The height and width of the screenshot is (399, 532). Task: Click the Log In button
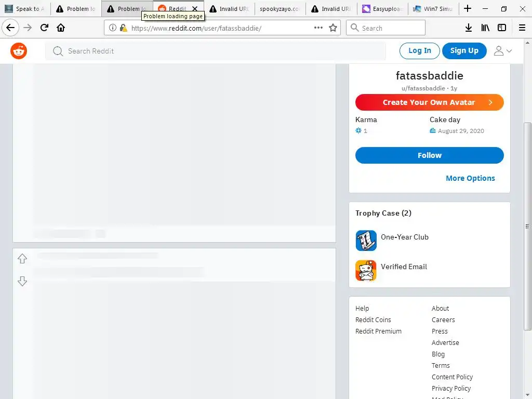tap(420, 51)
